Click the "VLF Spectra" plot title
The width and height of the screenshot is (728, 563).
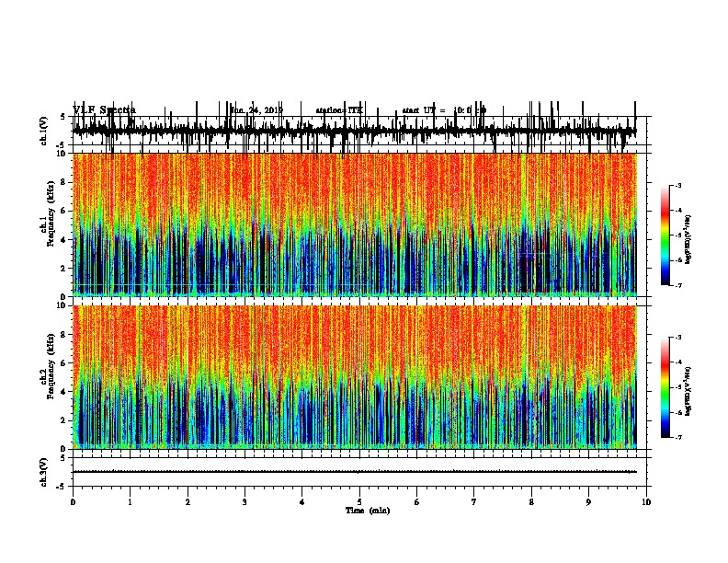click(x=105, y=110)
